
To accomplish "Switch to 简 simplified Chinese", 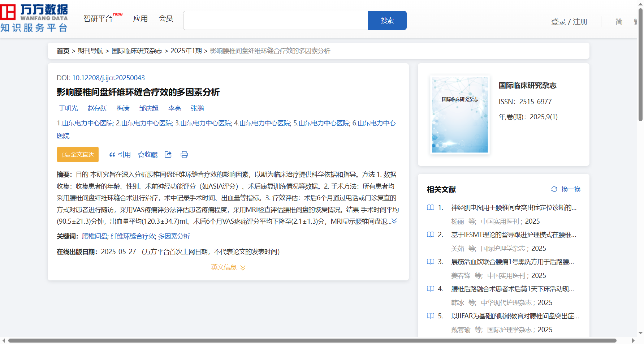I will (x=619, y=22).
